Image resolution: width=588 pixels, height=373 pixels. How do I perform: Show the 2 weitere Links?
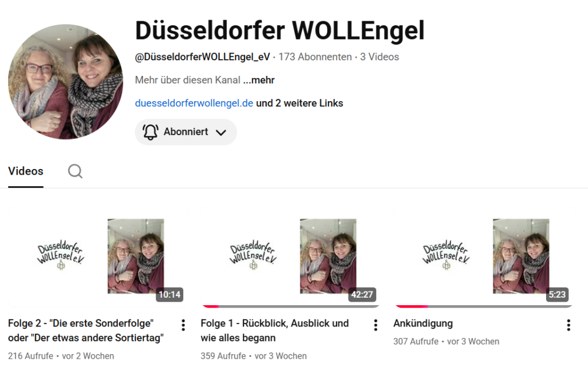(299, 103)
